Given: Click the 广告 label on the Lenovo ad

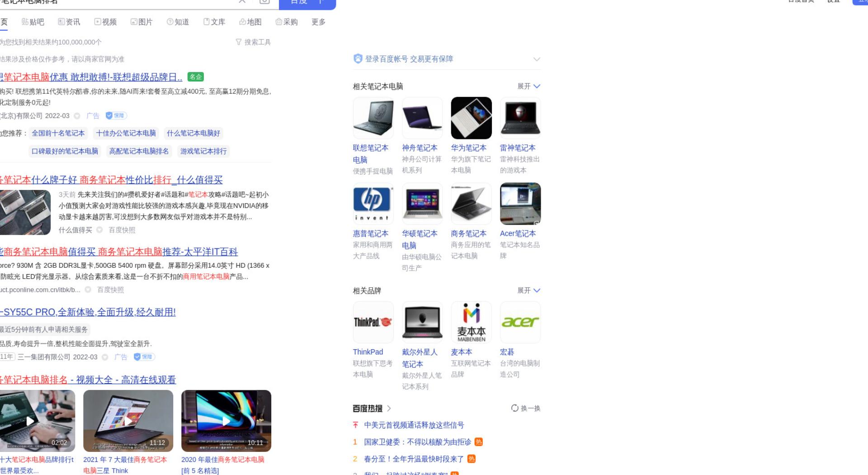Looking at the screenshot, I should (x=93, y=116).
